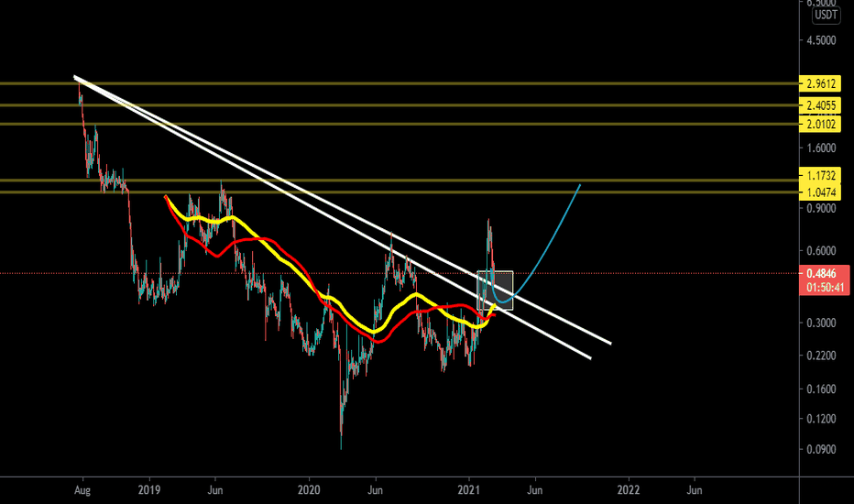Select the gray rectangle drawing near price
The image size is (854, 504).
[495, 290]
